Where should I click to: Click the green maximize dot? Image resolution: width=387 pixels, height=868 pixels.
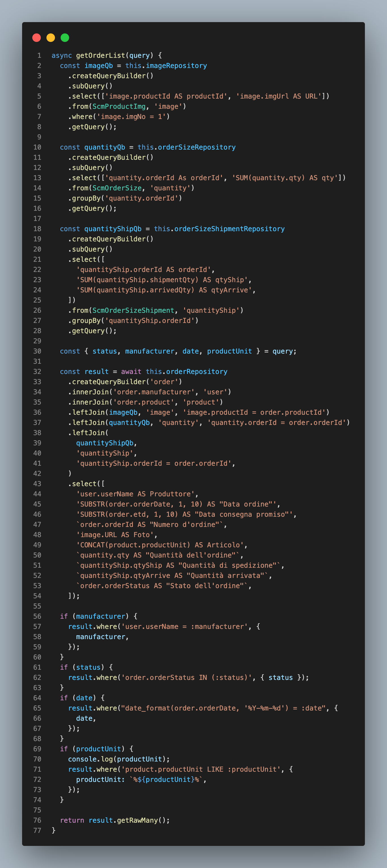pos(65,38)
